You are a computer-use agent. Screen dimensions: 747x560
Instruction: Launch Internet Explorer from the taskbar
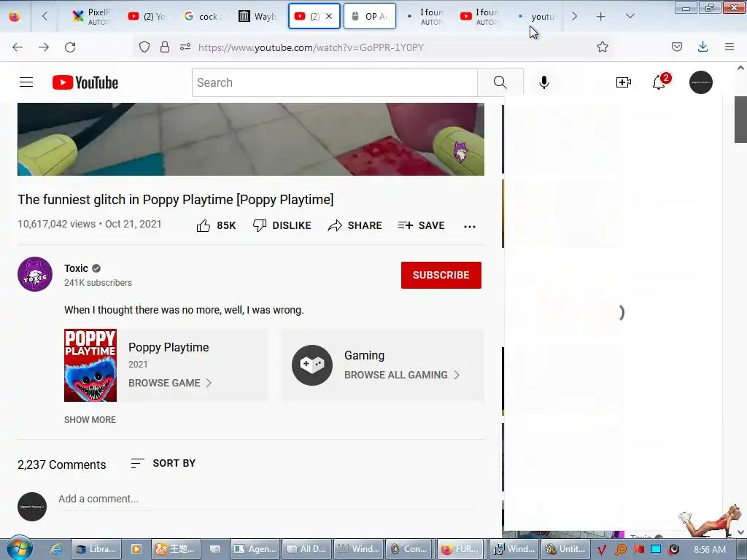[x=55, y=549]
